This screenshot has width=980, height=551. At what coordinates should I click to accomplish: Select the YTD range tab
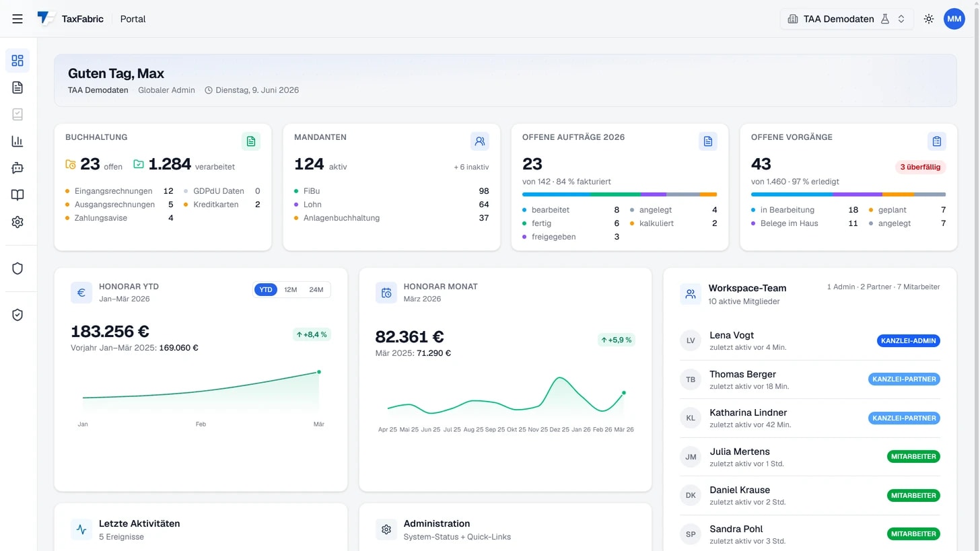[266, 290]
